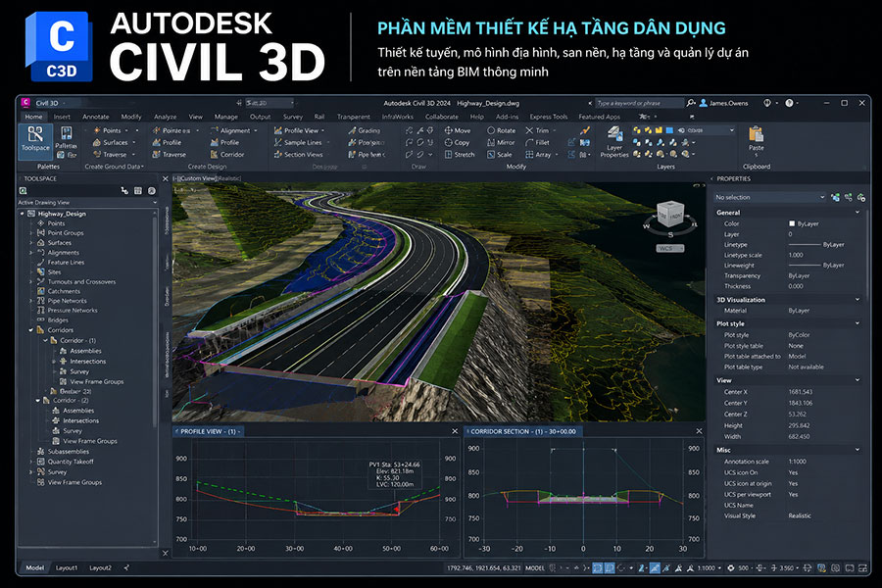Select the Scale tool
The image size is (882, 588).
(500, 155)
